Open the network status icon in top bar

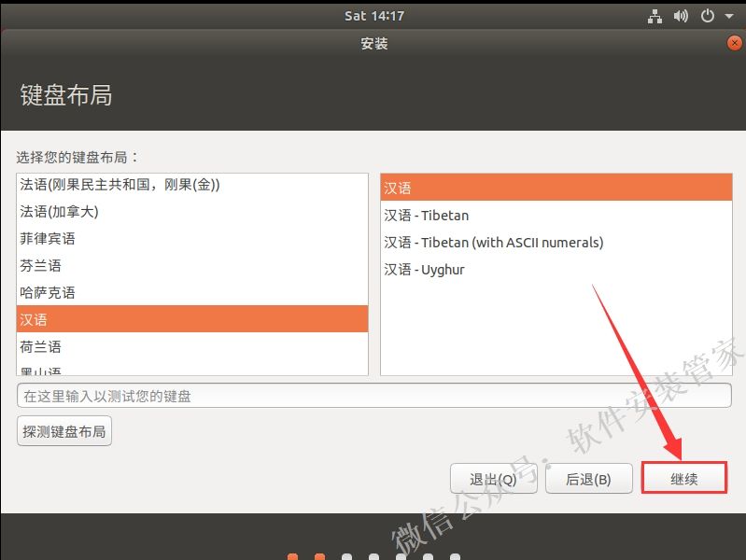(655, 16)
